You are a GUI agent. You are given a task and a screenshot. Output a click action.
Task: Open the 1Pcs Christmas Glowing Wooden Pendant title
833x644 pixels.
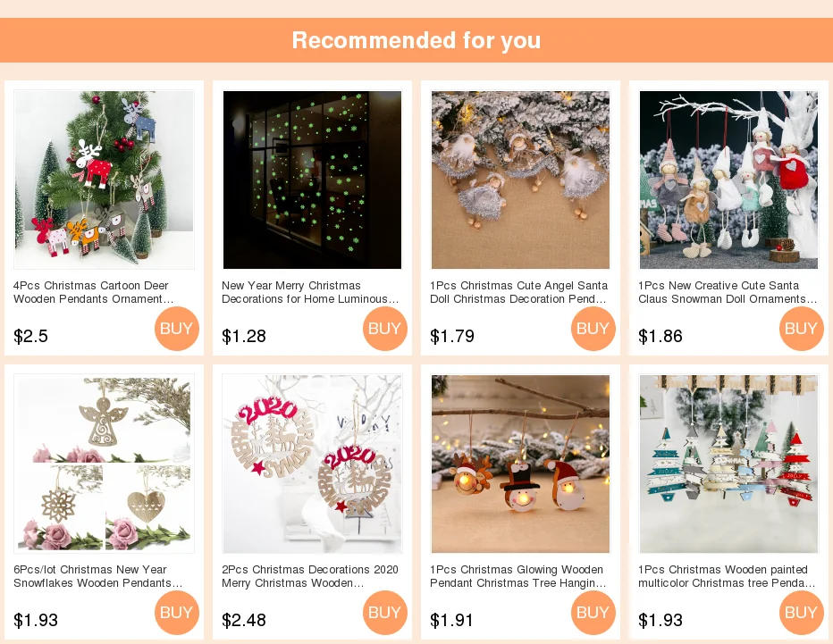pyautogui.click(x=518, y=576)
